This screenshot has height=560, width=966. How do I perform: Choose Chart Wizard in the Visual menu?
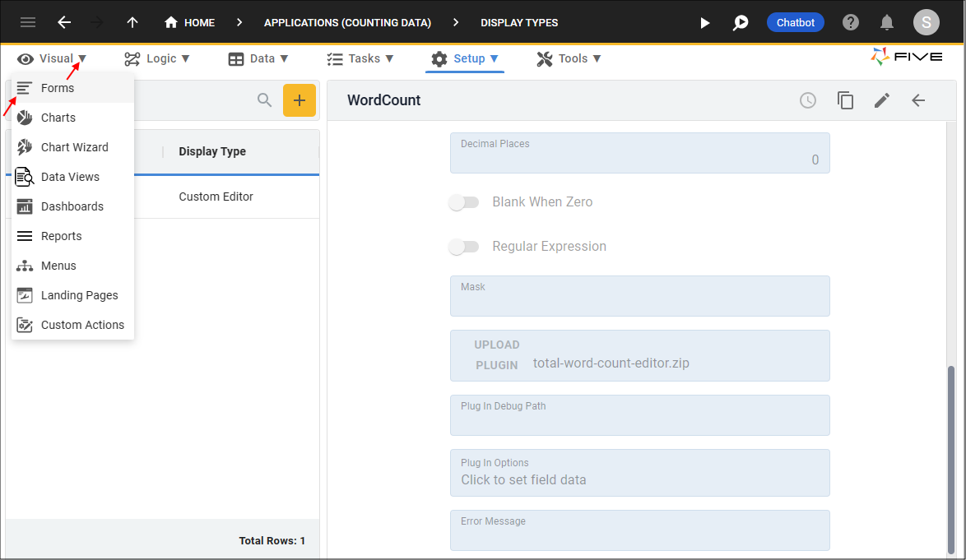tap(74, 147)
